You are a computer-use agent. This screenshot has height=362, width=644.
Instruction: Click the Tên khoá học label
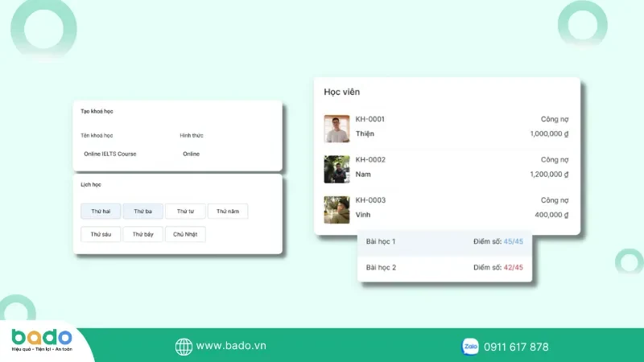point(97,135)
